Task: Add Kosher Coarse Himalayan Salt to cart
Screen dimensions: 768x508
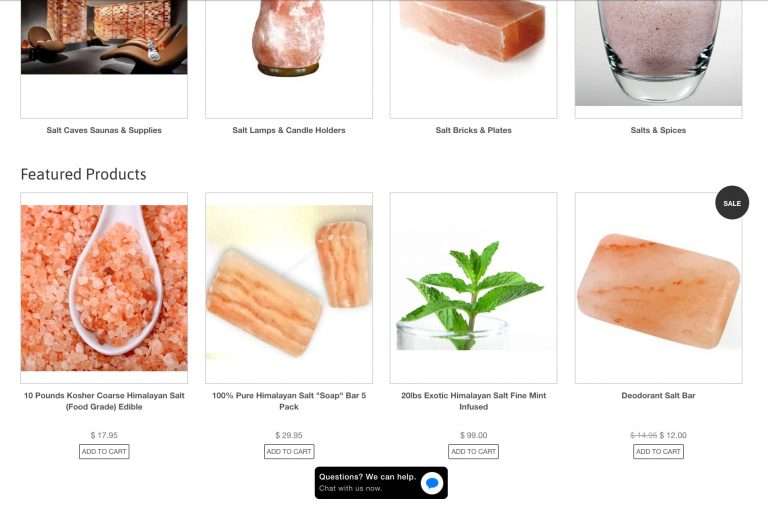Action: [x=104, y=452]
